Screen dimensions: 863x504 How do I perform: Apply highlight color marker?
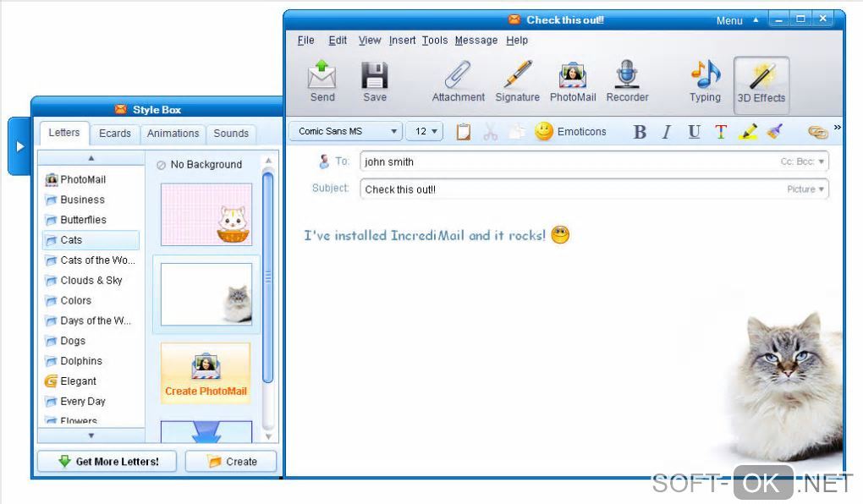(747, 132)
